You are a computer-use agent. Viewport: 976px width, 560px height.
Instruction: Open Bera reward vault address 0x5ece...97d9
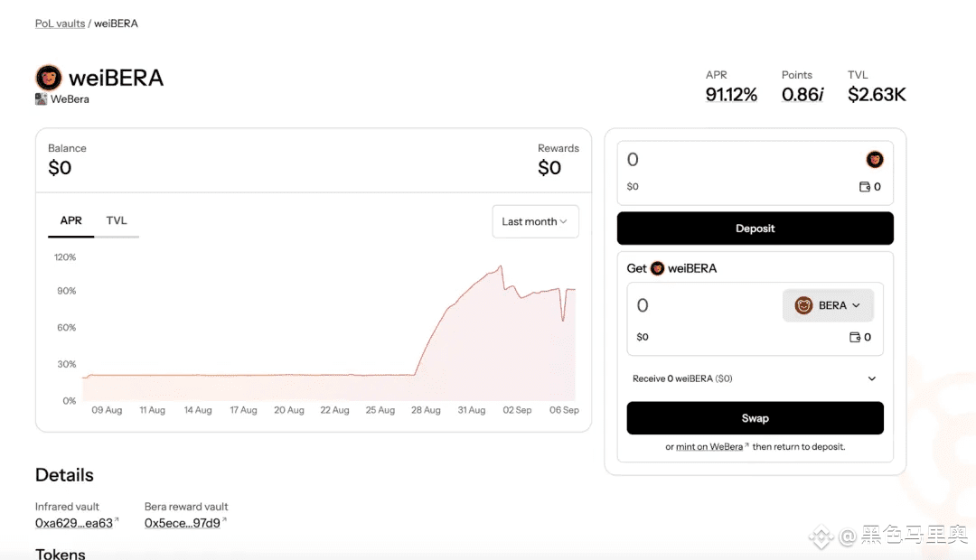tap(183, 523)
